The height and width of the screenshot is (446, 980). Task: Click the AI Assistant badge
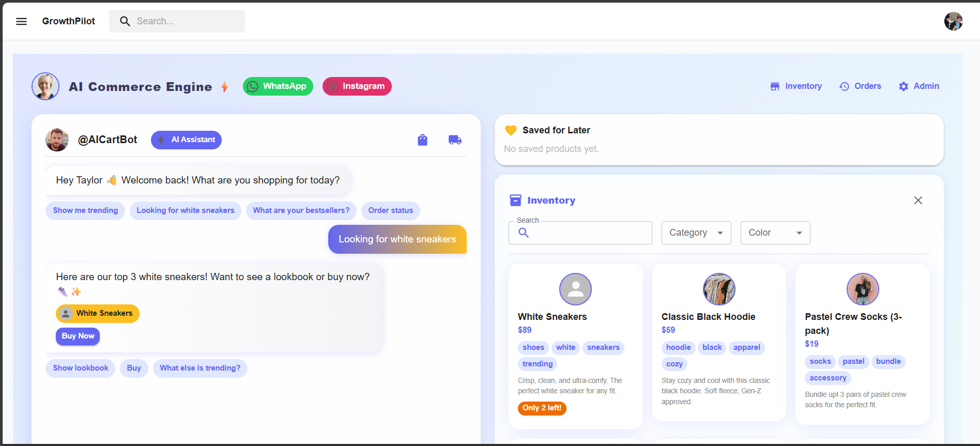186,140
